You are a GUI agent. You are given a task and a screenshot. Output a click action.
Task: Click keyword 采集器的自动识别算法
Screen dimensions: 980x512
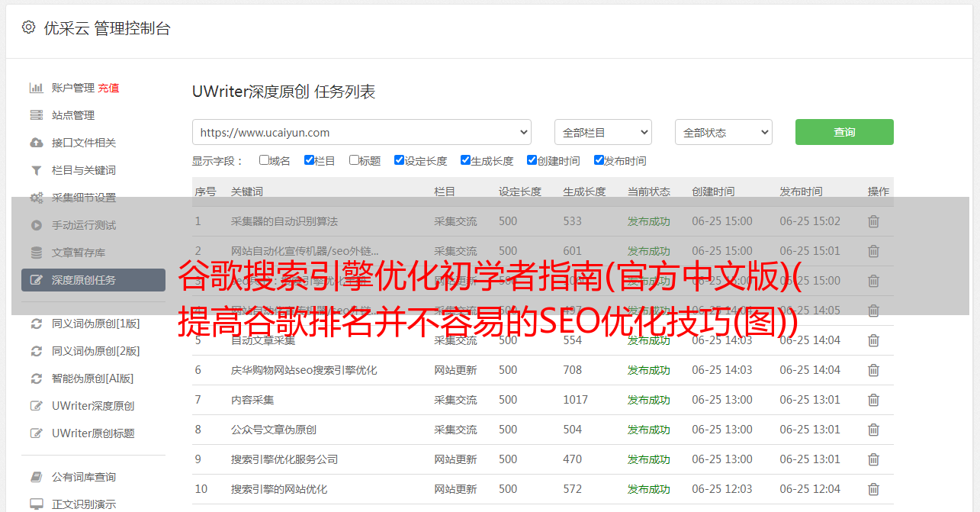(x=284, y=221)
